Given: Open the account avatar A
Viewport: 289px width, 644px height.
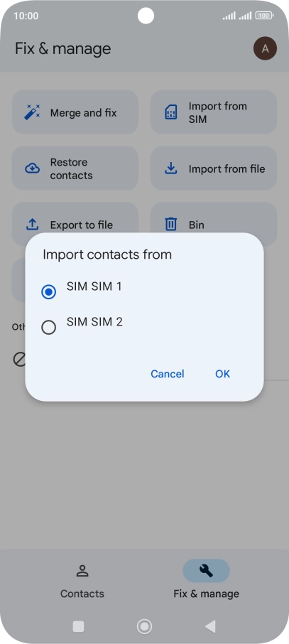Looking at the screenshot, I should [265, 48].
